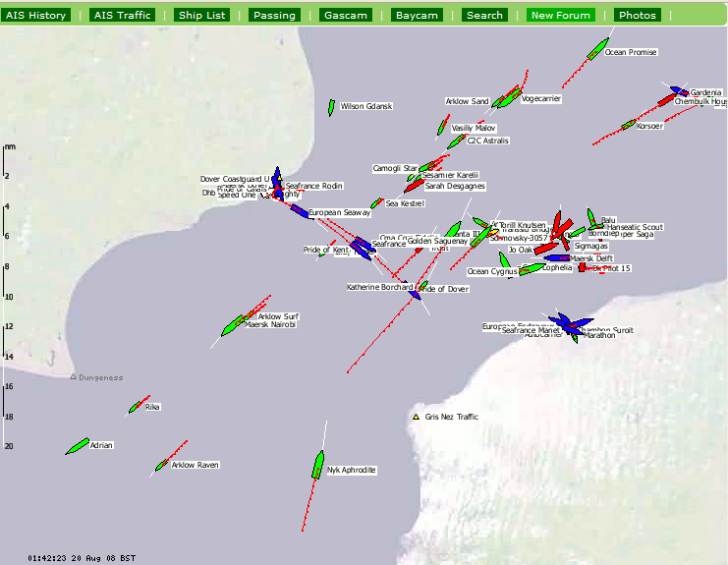
Task: Select the Rika ship icon
Action: click(x=137, y=407)
